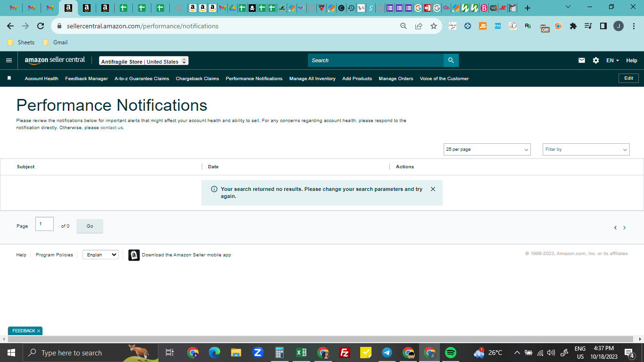
Task: Open footer Help link
Action: 21,255
